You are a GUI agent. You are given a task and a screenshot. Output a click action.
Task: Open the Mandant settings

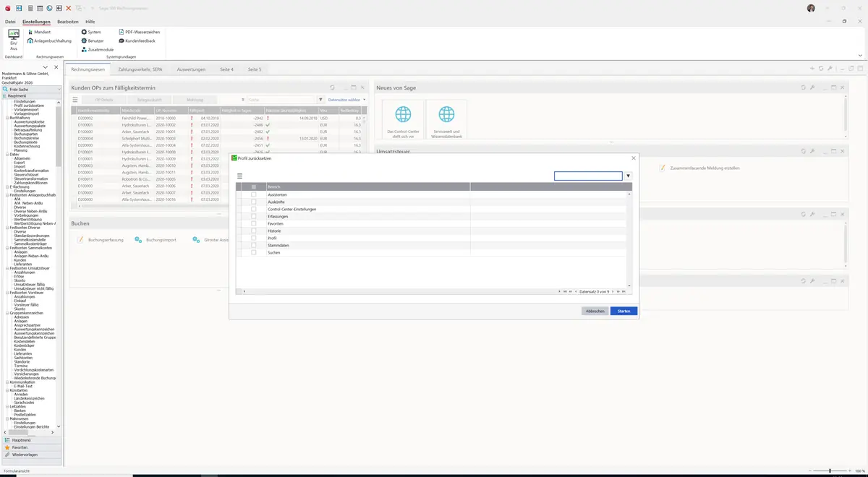(x=39, y=32)
